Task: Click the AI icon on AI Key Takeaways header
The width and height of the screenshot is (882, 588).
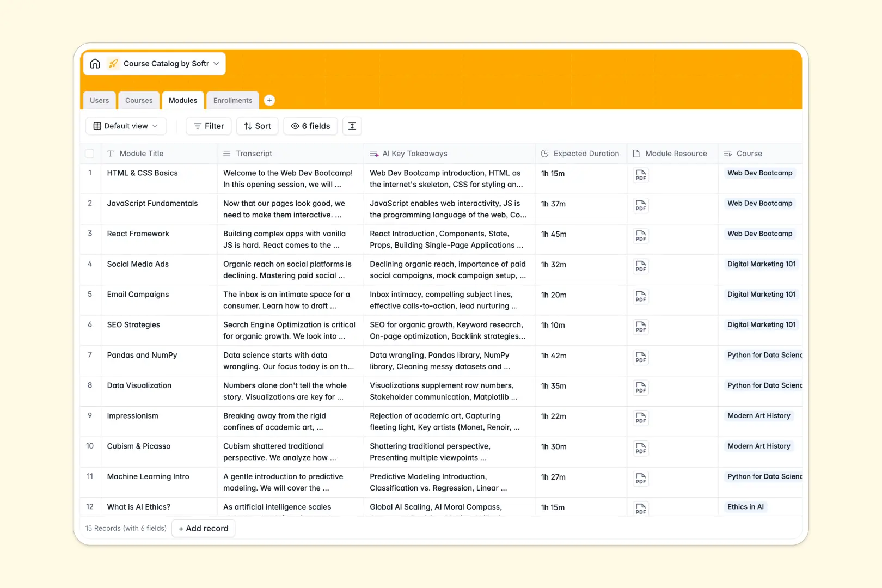Action: coord(374,153)
